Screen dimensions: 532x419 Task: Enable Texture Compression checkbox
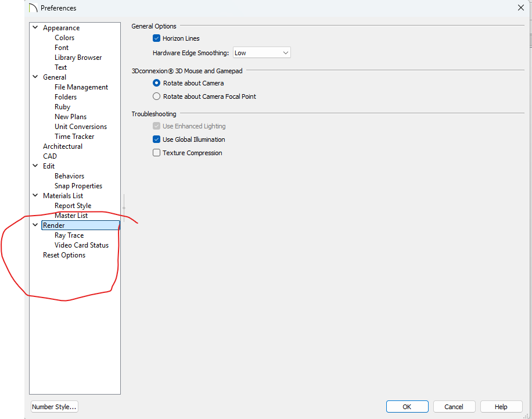(156, 153)
